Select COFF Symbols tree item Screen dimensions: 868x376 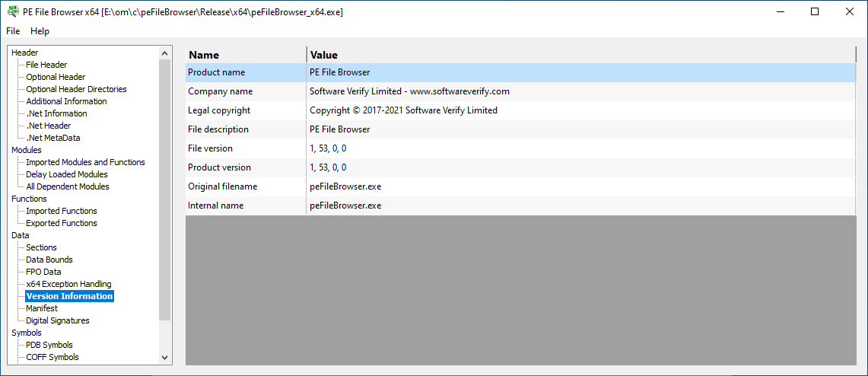pos(52,357)
